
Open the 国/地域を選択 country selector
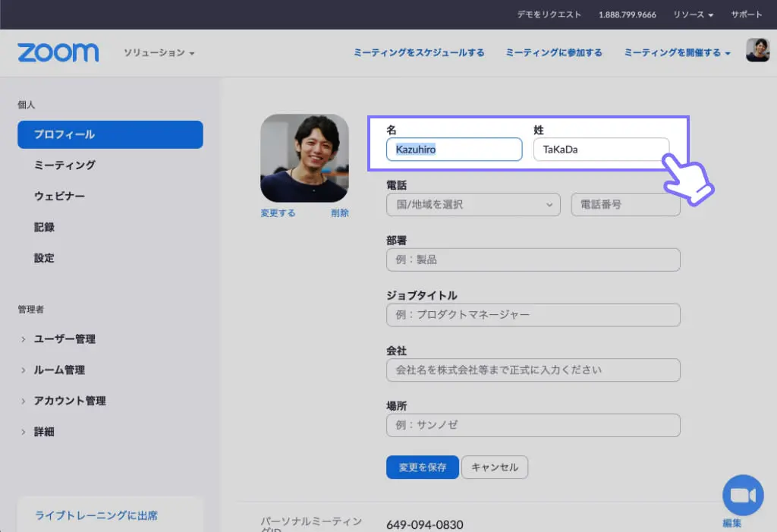tap(473, 204)
